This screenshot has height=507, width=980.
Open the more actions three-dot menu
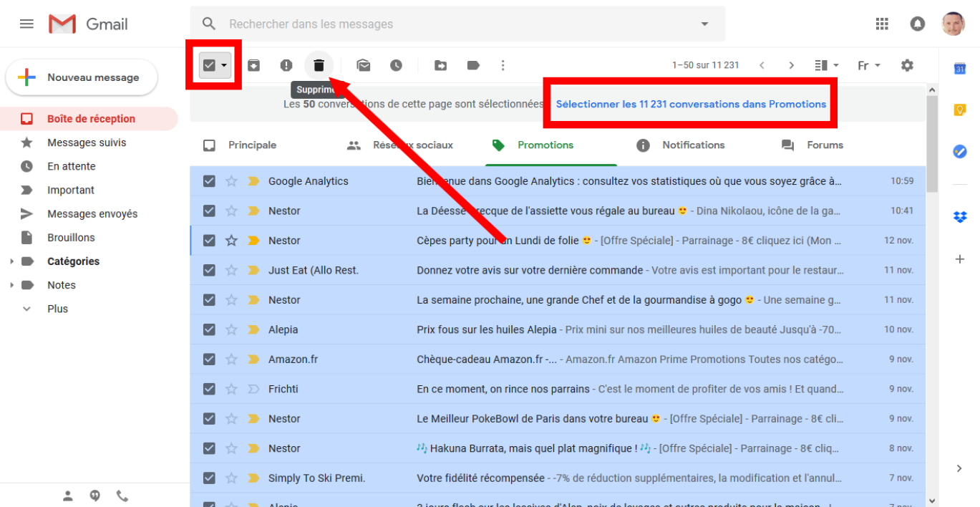point(503,65)
